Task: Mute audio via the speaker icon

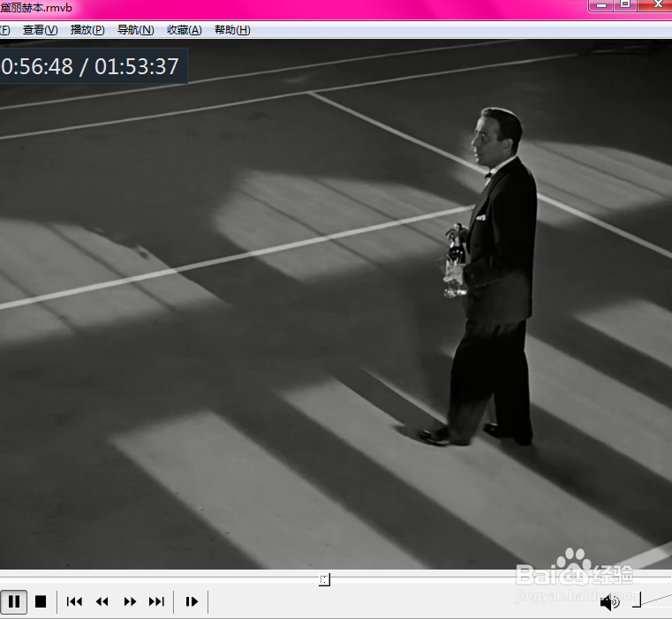Action: [609, 602]
